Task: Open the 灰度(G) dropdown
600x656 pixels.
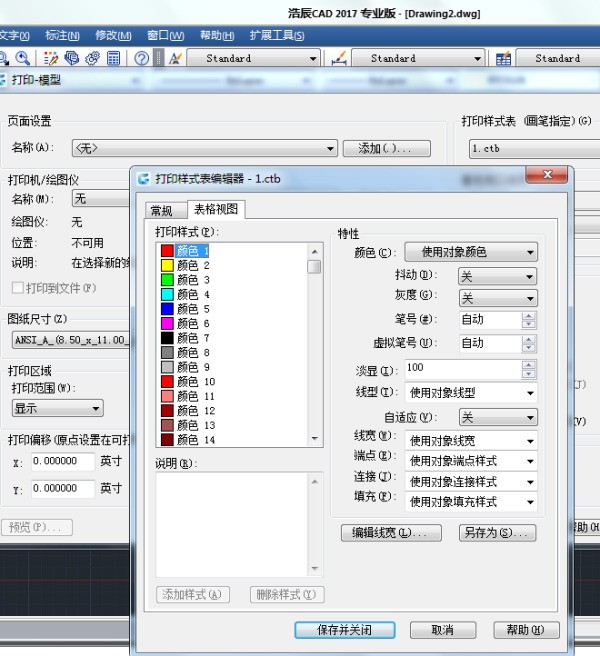Action: tap(498, 298)
